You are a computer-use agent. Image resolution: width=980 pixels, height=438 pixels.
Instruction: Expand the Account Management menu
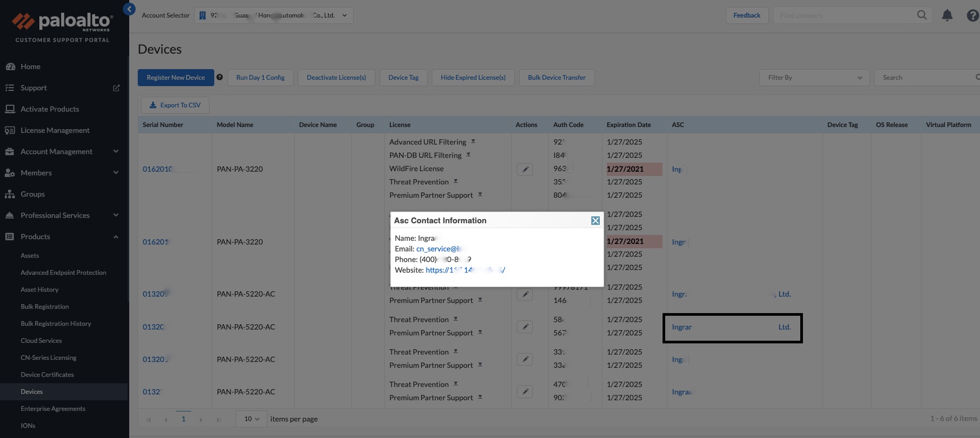tap(116, 151)
